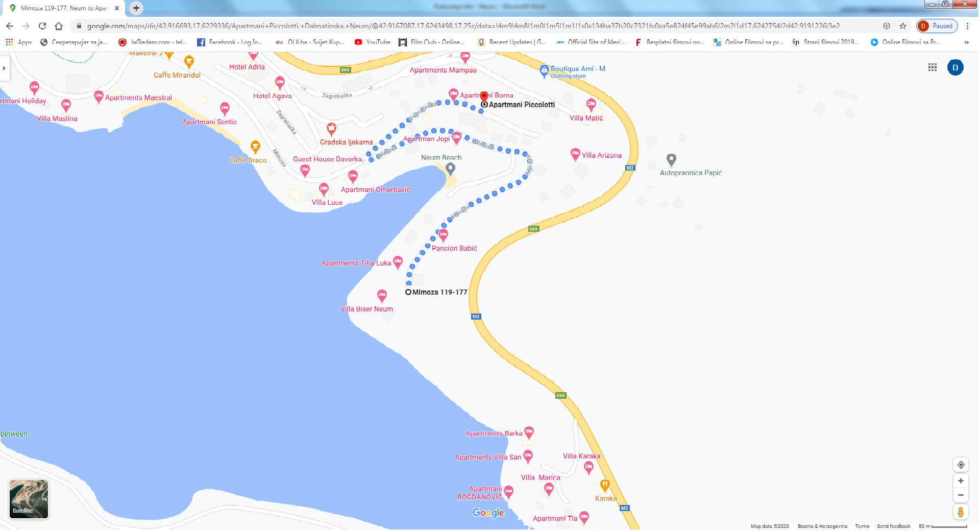Bookmark this page with the star icon

coord(903,26)
